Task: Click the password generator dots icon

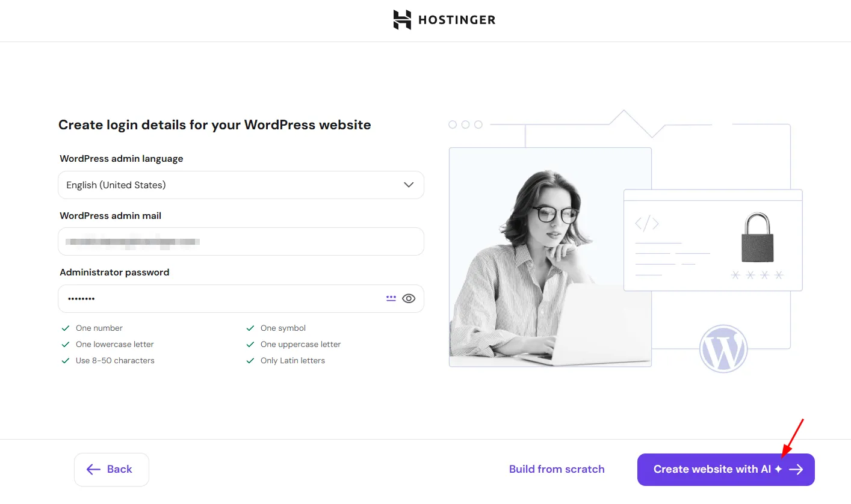Action: [x=391, y=298]
